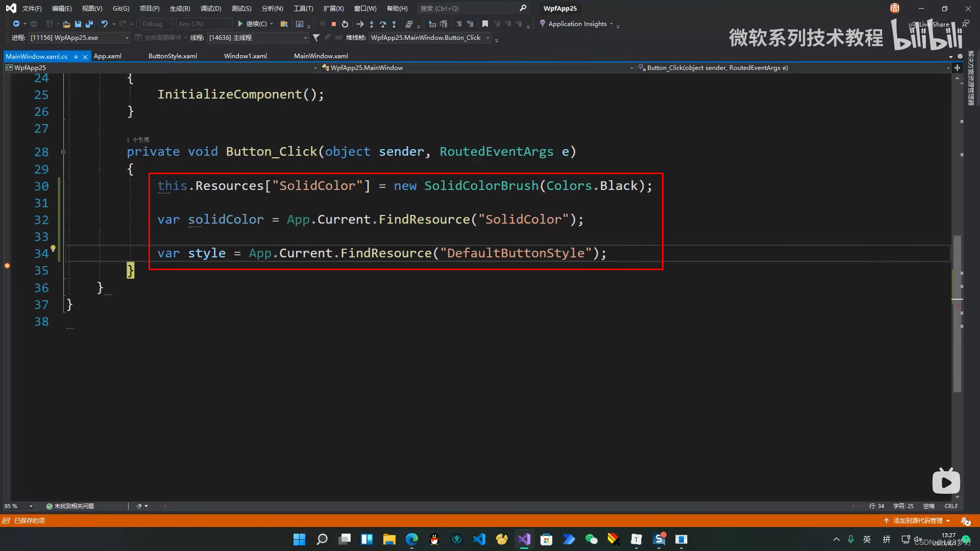Click the Break All pause icon

pos(323,24)
